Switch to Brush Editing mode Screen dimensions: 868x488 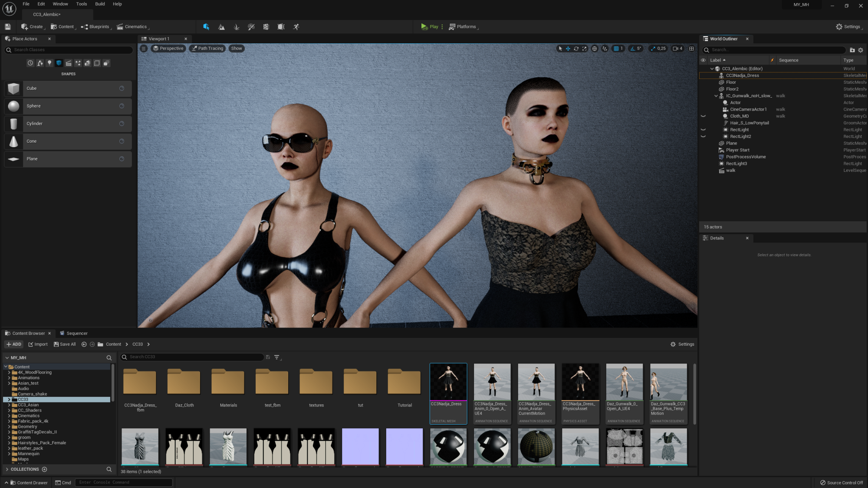281,27
